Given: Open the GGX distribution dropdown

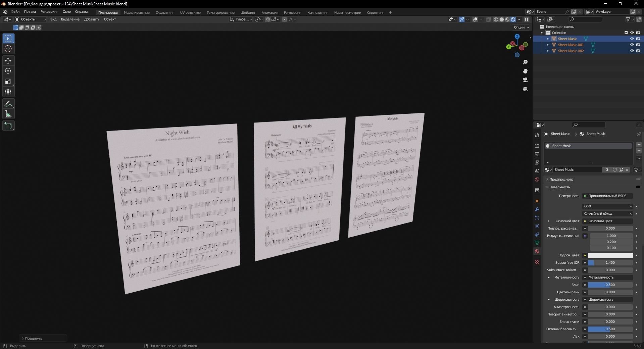Looking at the screenshot, I should [x=607, y=206].
